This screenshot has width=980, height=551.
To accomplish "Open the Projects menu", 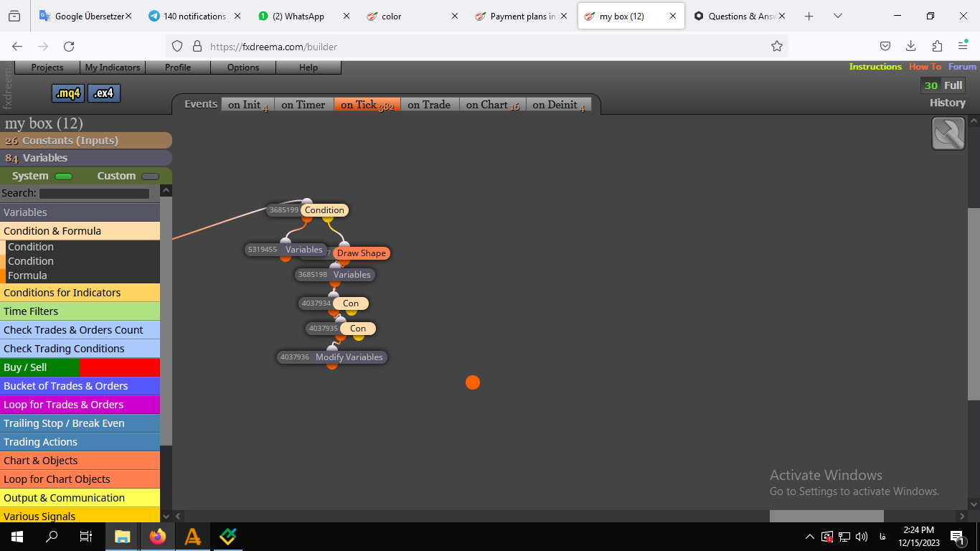I will click(x=47, y=67).
